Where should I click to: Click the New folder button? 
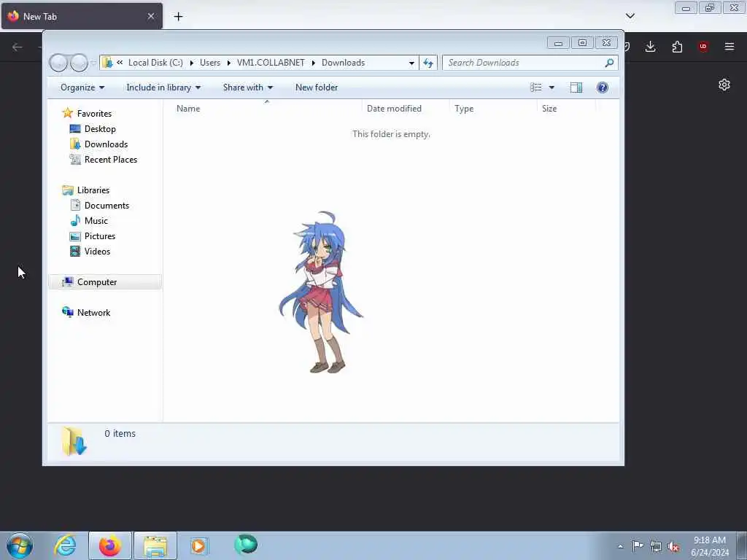(x=317, y=87)
